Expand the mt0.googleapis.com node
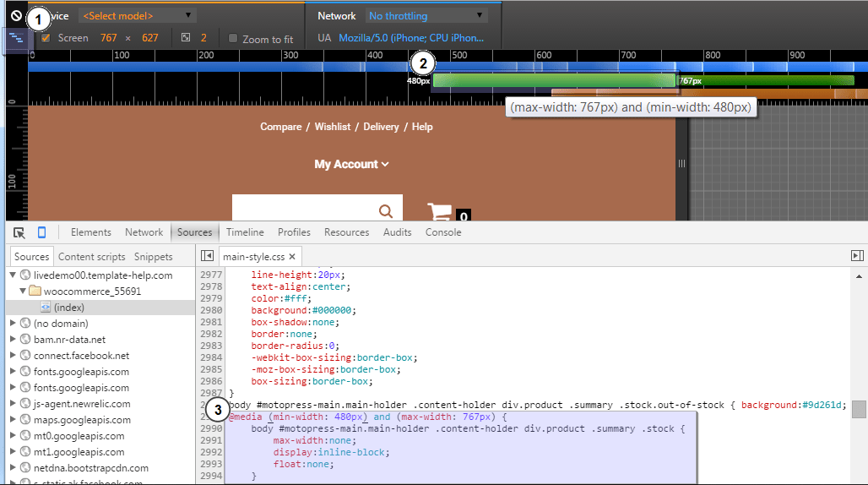Image resolution: width=868 pixels, height=485 pixels. 13,435
